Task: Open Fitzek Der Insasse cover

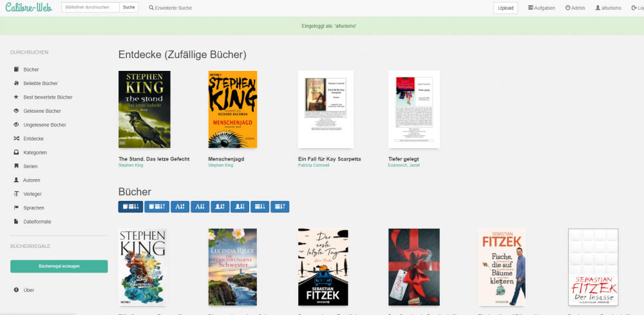Action: click(593, 267)
